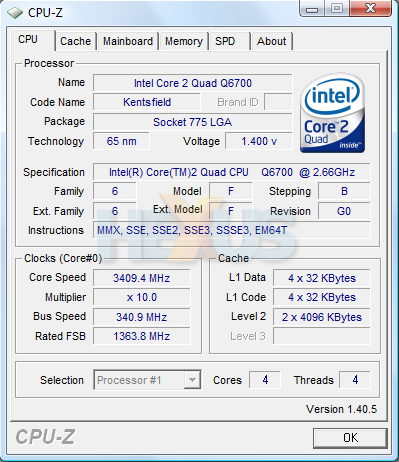Click the OK button
The width and height of the screenshot is (399, 462).
pyautogui.click(x=350, y=438)
